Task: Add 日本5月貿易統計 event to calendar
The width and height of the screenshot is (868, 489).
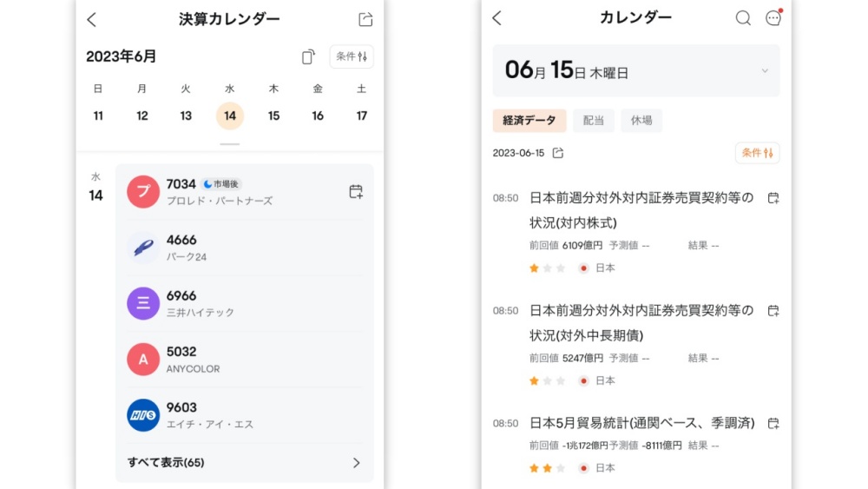Action: point(773,424)
